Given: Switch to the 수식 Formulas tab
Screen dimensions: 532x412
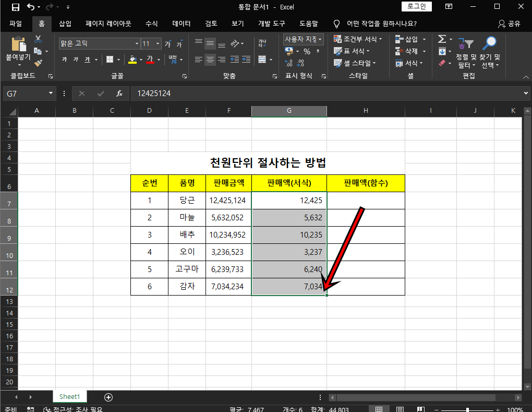Looking at the screenshot, I should (151, 24).
